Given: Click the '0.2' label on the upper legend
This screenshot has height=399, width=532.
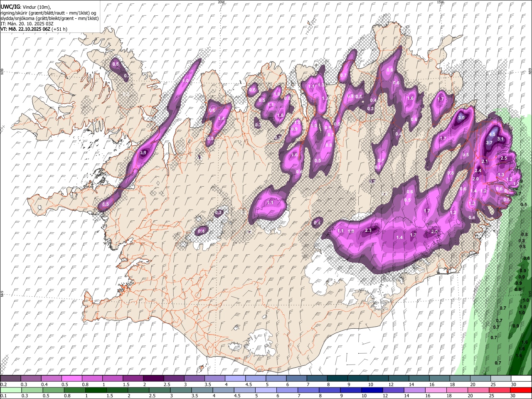Looking at the screenshot, I should (x=4, y=384).
